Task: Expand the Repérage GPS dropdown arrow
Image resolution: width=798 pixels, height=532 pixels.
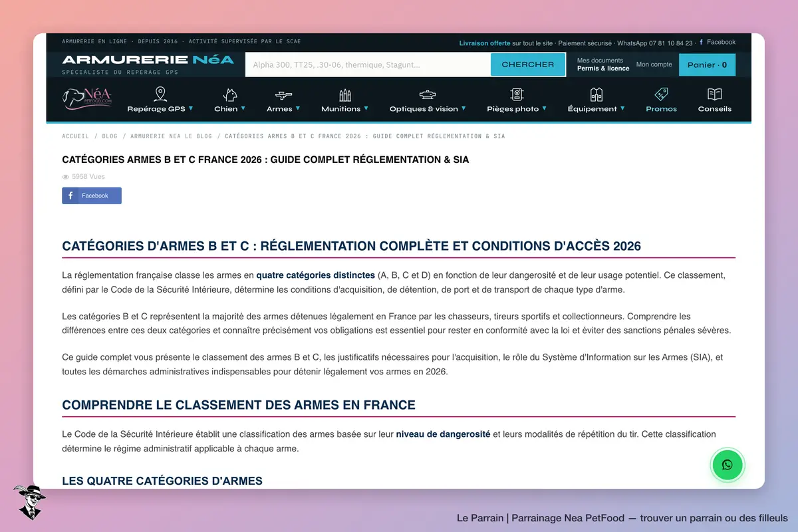Action: (x=191, y=108)
